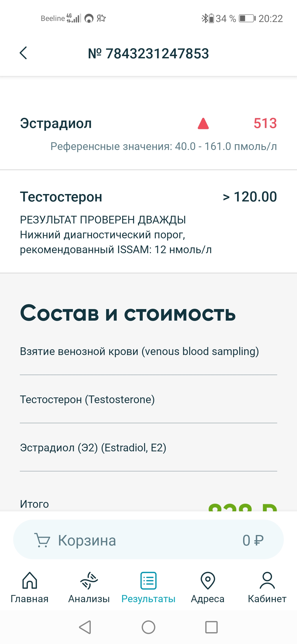The image size is (297, 644).
Task: Tap the Эстрадиол result value 513
Action: pyautogui.click(x=265, y=123)
